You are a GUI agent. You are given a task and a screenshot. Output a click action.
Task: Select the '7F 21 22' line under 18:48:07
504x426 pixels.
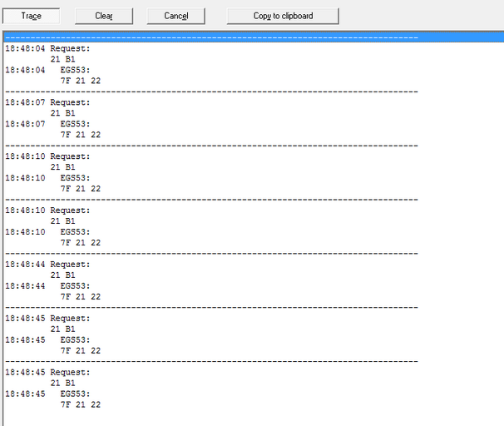pos(81,135)
